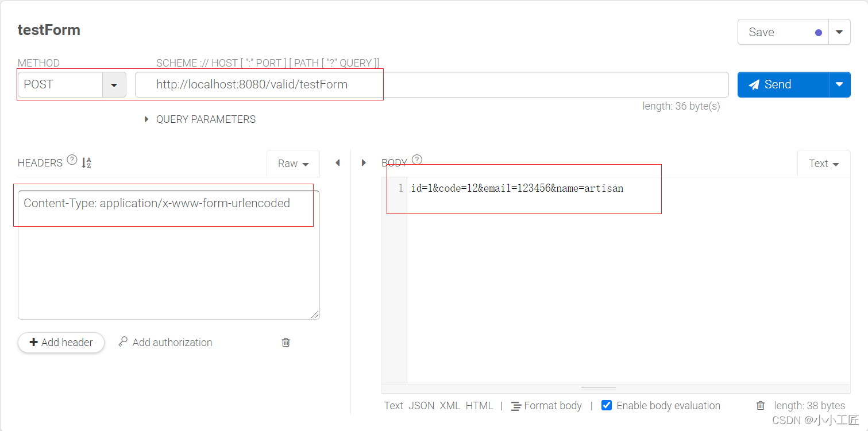This screenshot has height=431, width=868.
Task: Delete all headers using the trash icon
Action: 286,342
